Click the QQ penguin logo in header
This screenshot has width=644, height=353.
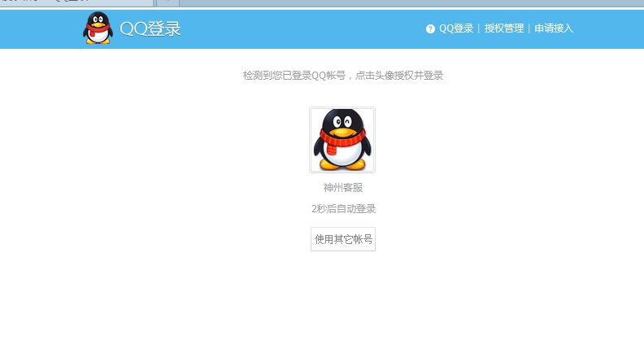[x=98, y=28]
